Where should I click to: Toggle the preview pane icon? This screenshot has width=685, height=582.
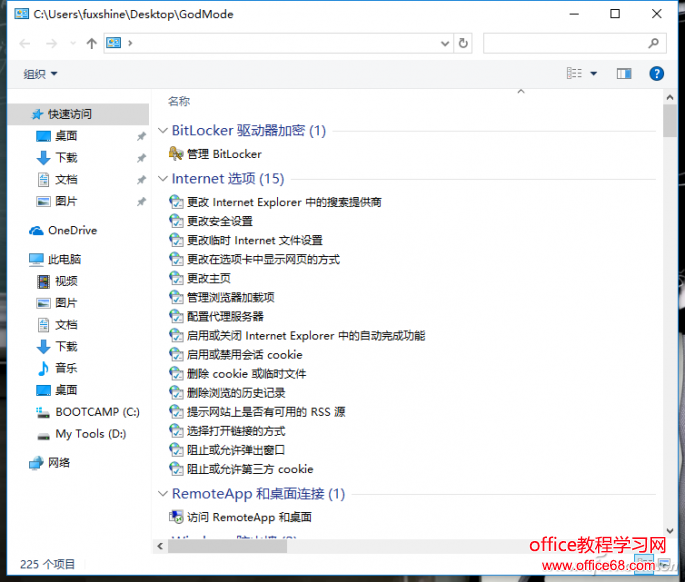(x=624, y=73)
